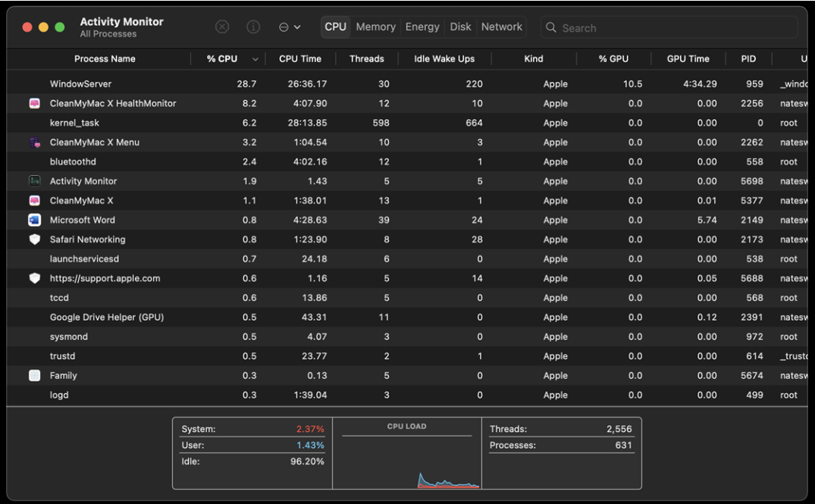Sort by GPU Time column header
This screenshot has width=815, height=504.
pos(688,58)
